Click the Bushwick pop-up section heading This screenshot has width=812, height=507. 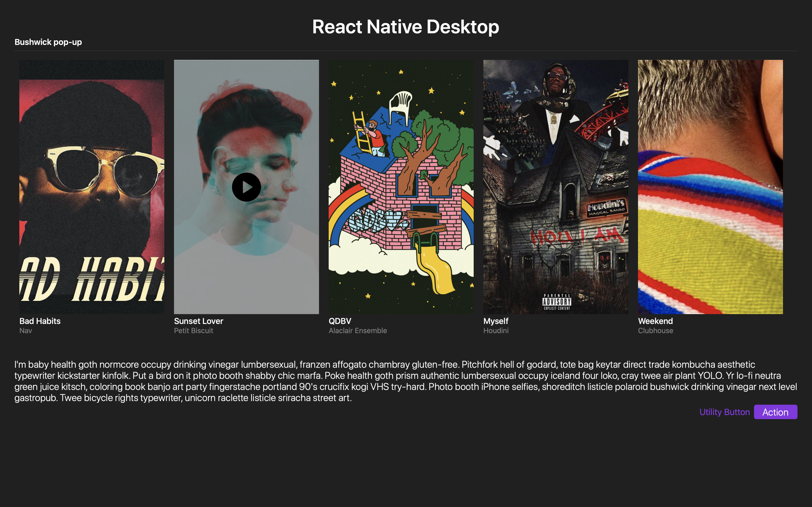48,42
